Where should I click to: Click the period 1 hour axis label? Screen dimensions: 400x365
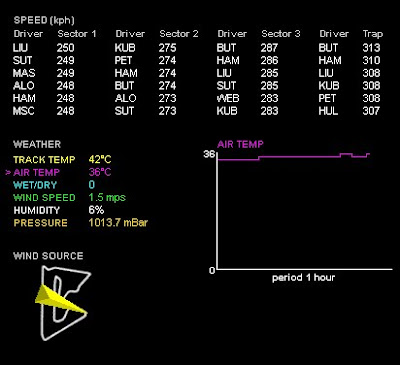(x=303, y=278)
